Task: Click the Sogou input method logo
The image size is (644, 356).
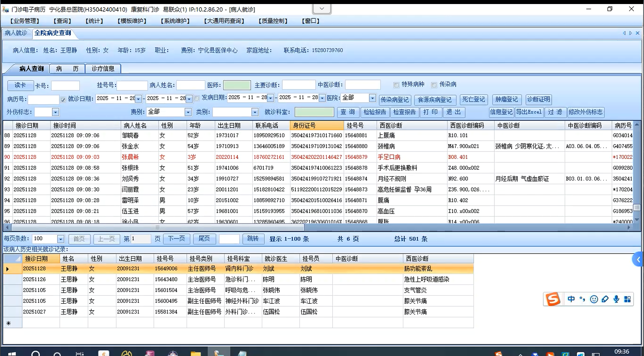Action: coord(553,299)
